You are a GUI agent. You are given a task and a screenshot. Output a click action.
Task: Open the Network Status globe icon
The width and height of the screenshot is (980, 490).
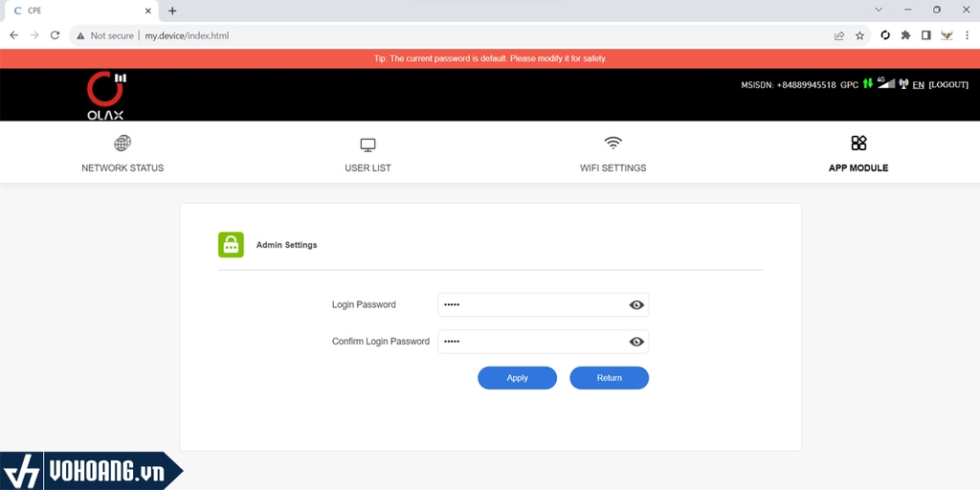[122, 144]
